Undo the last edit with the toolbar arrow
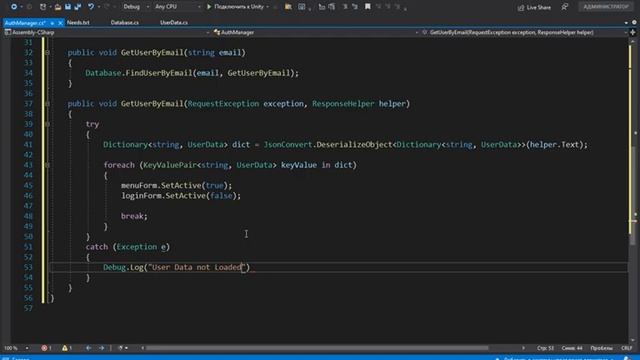This screenshot has height=360, width=640. [x=91, y=7]
